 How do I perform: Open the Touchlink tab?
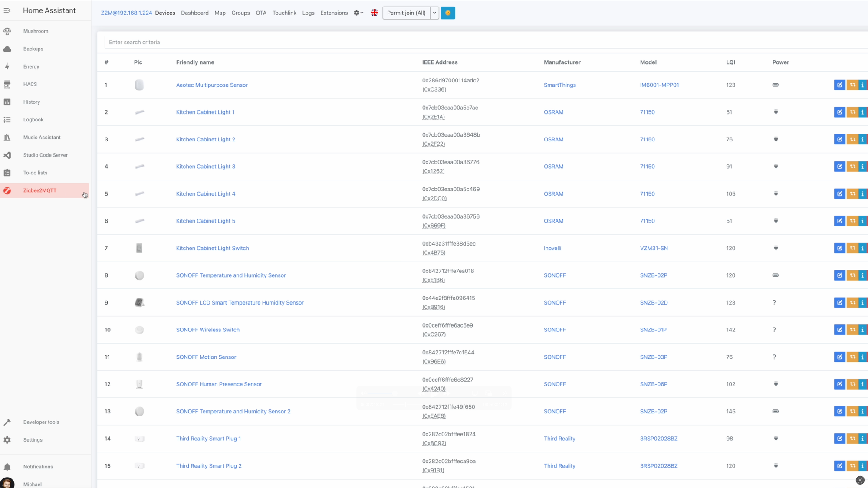point(284,13)
